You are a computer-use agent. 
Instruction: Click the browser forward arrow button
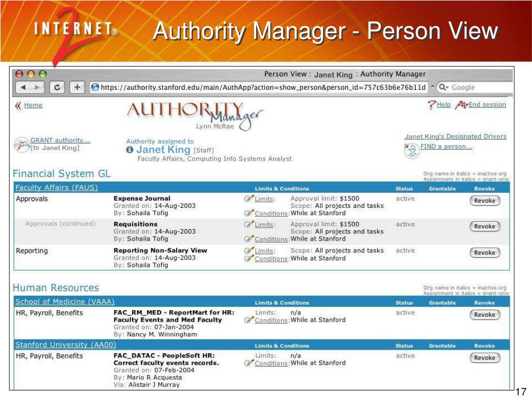coord(37,87)
